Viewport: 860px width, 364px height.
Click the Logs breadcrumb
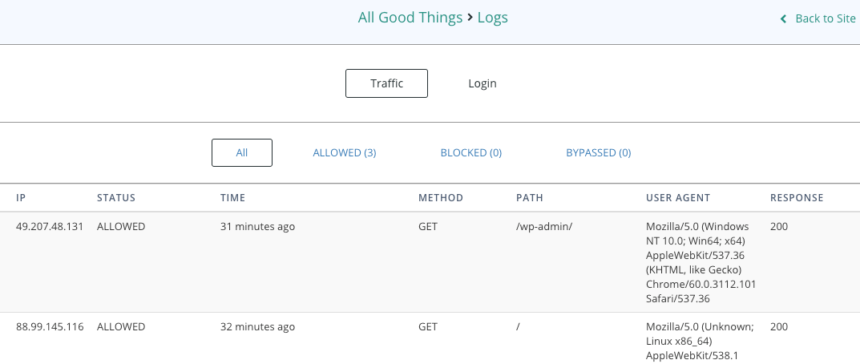[x=493, y=18]
